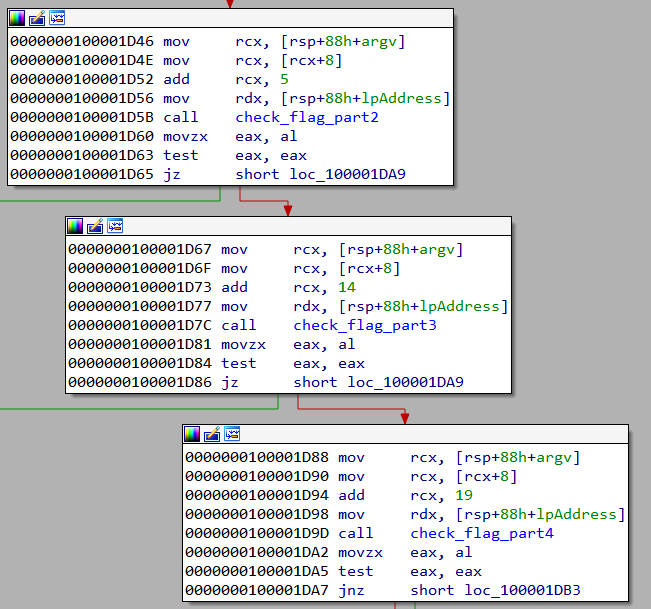
Task: Click the color icon of the check_flag_part4 block
Action: point(192,434)
